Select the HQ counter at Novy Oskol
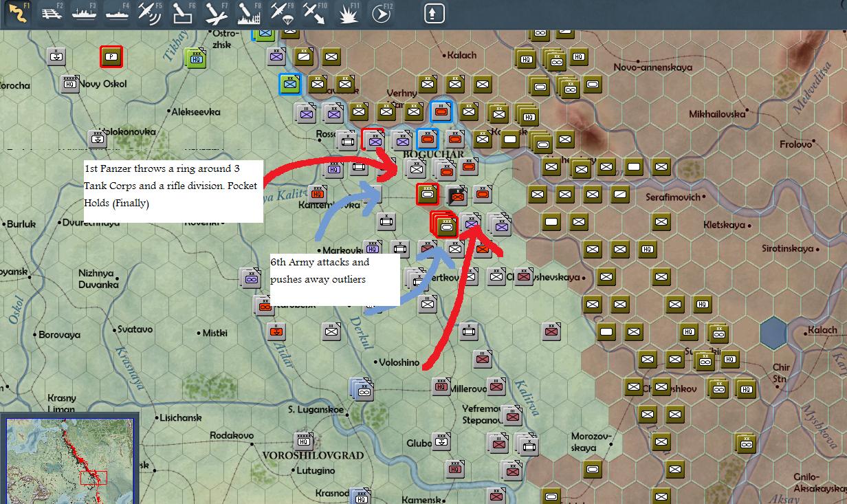This screenshot has width=847, height=504. tap(70, 84)
